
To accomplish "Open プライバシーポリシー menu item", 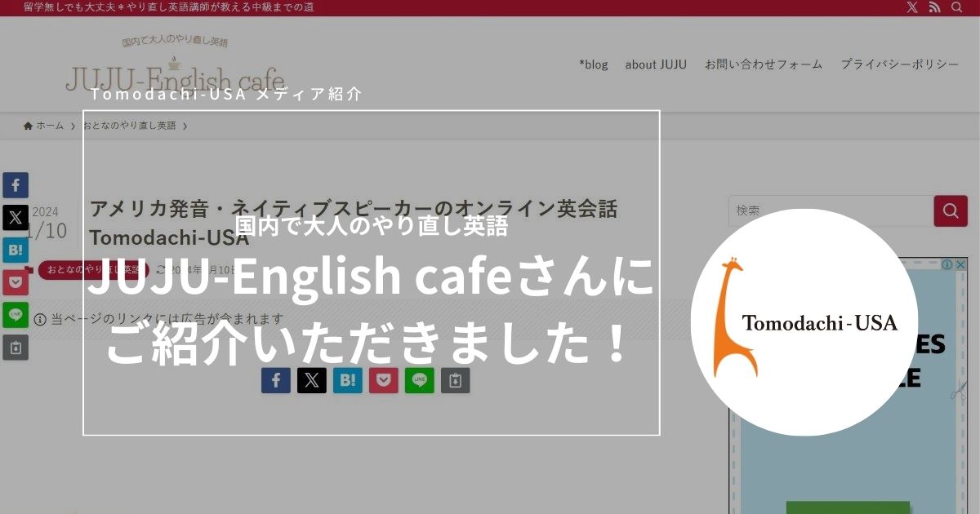I will tap(900, 64).
